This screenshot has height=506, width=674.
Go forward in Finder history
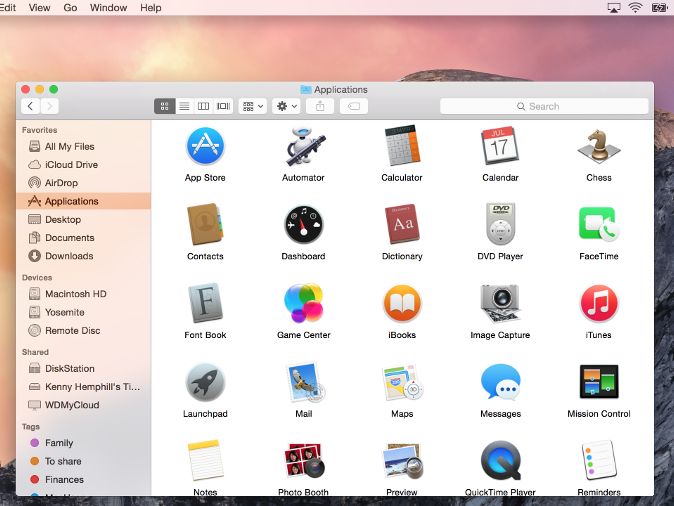point(49,106)
